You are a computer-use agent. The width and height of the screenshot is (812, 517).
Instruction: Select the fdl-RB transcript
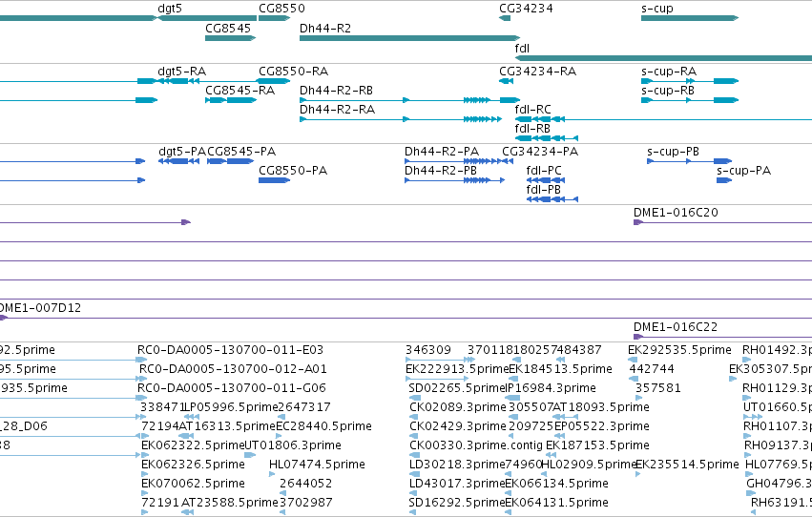click(547, 138)
